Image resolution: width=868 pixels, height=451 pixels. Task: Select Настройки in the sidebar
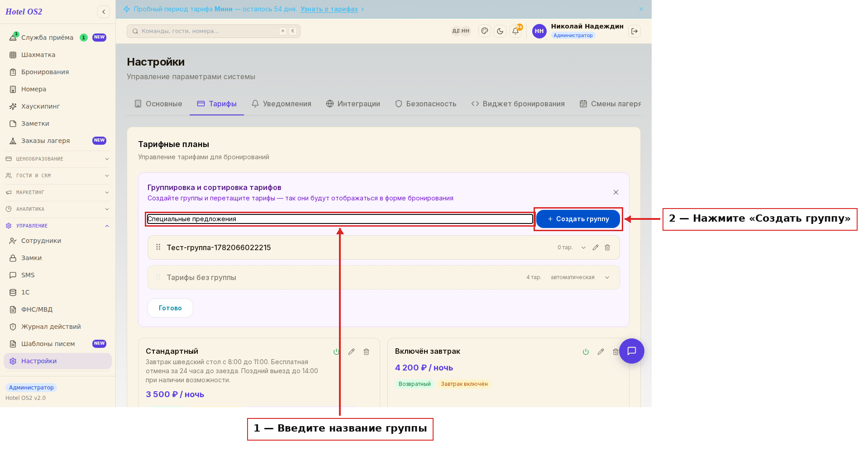coord(57,361)
